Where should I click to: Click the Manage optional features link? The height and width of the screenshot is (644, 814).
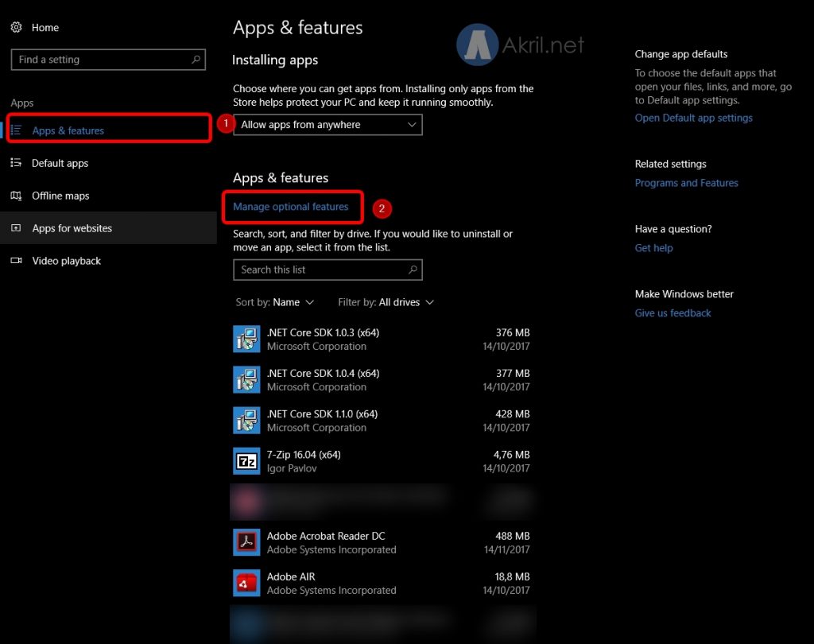coord(291,206)
